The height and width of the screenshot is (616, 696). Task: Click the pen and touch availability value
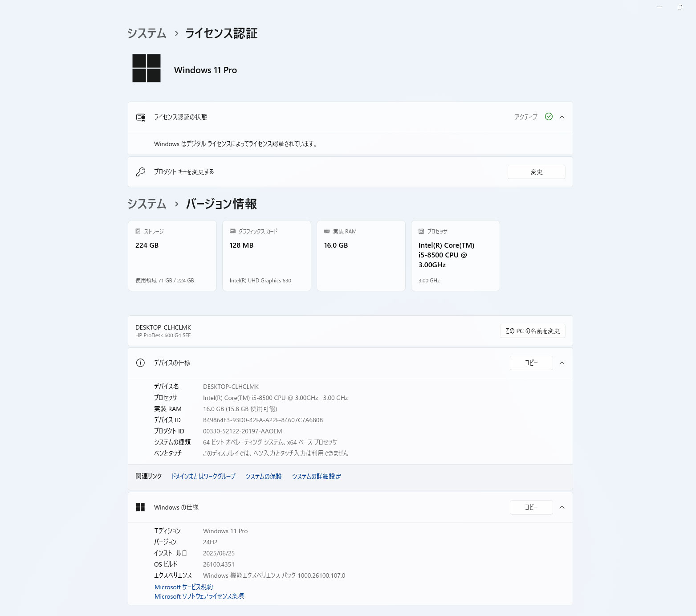(x=276, y=453)
